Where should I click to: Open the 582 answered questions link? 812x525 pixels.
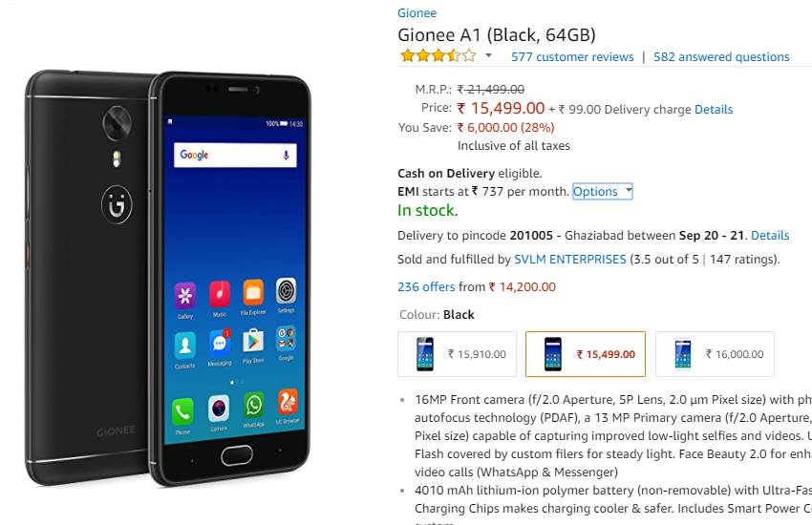pyautogui.click(x=721, y=57)
